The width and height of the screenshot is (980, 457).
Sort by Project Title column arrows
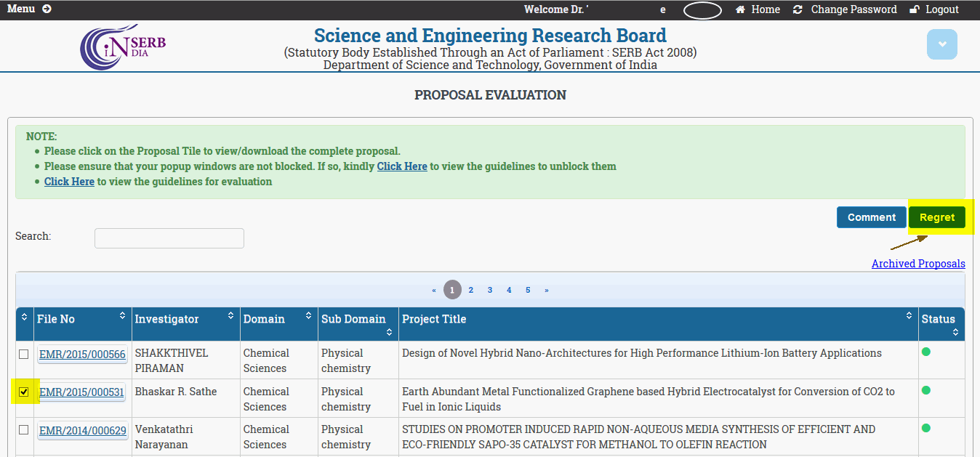click(x=909, y=316)
